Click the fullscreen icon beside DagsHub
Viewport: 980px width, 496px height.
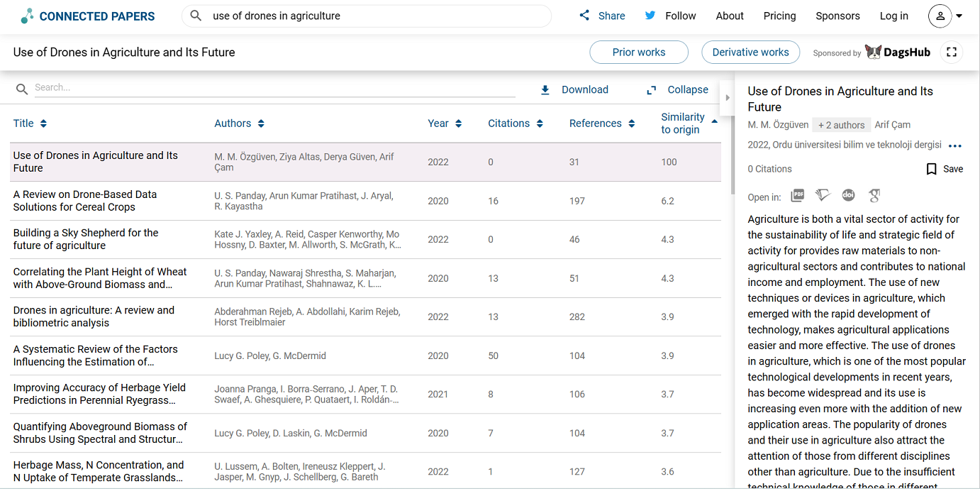(952, 53)
